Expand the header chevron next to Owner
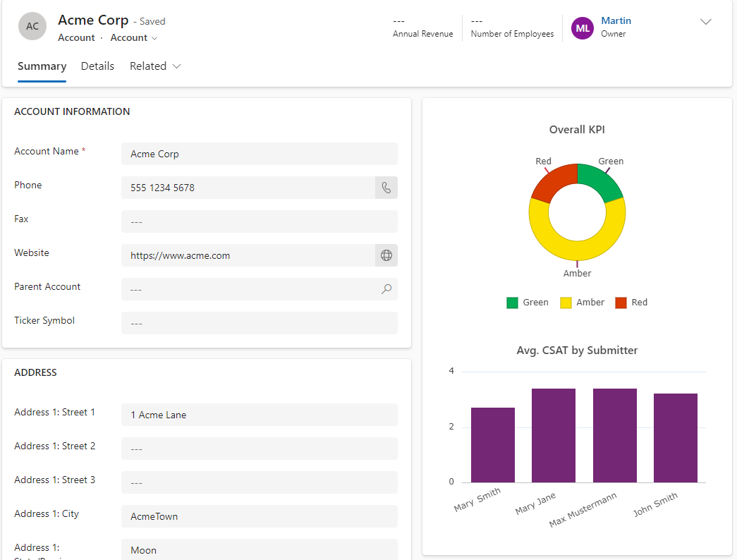This screenshot has width=737, height=560. tap(705, 22)
